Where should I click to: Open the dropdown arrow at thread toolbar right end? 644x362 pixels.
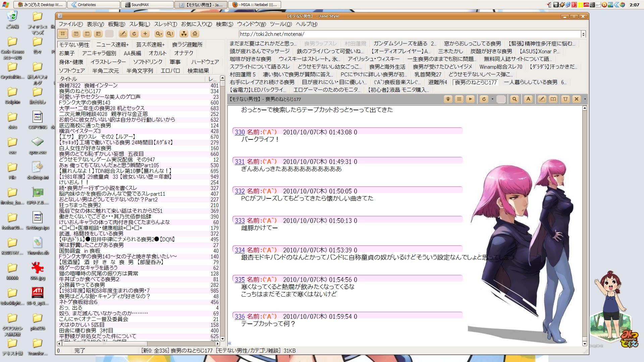click(585, 99)
